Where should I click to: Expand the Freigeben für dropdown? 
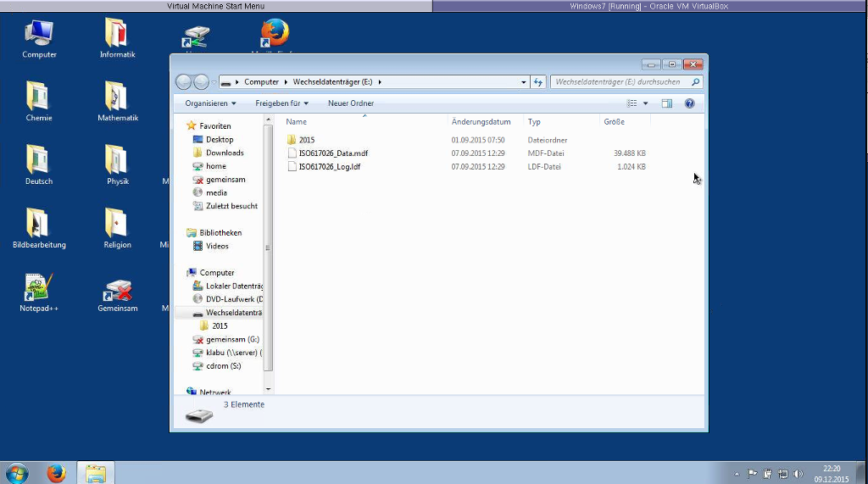click(281, 103)
